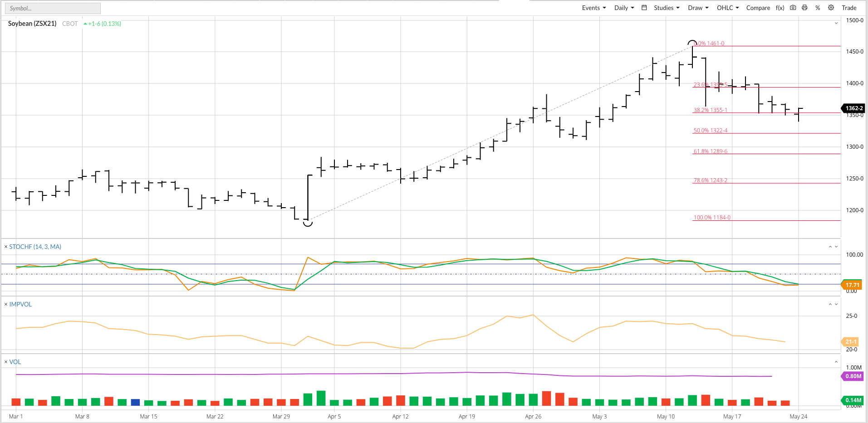Toggle percent scale mode

(x=818, y=8)
